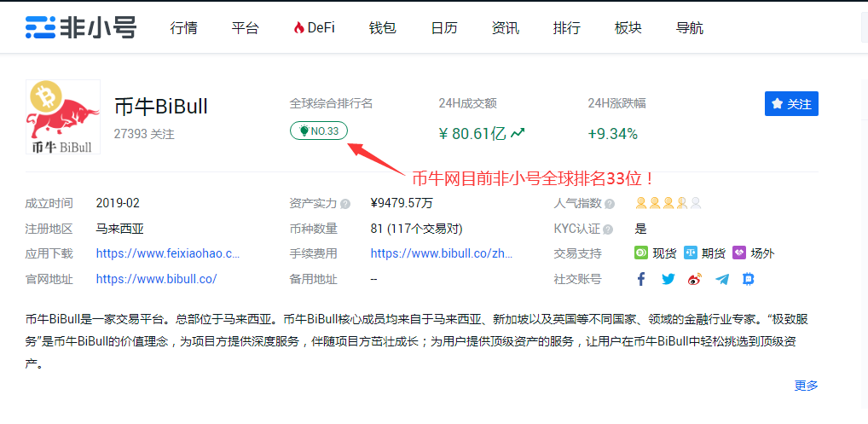868x424 pixels.
Task: Click the 24H涨跌幅 label
Action: coord(616,103)
